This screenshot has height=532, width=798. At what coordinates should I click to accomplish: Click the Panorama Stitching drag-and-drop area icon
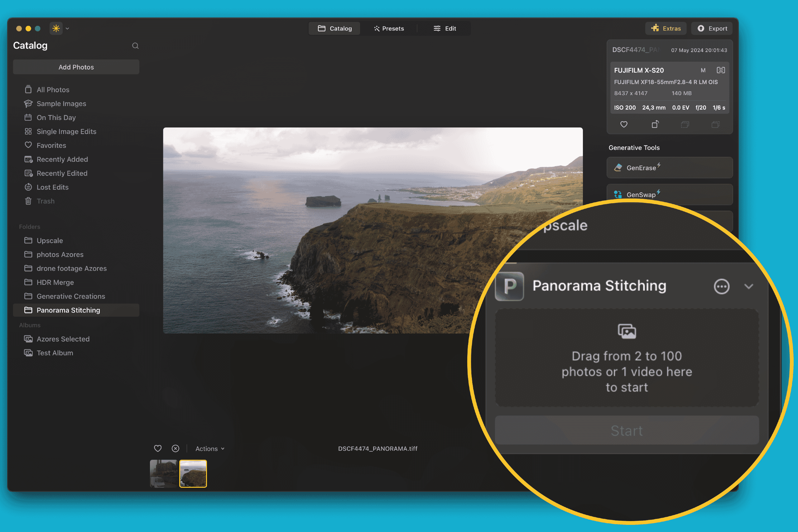pyautogui.click(x=626, y=331)
